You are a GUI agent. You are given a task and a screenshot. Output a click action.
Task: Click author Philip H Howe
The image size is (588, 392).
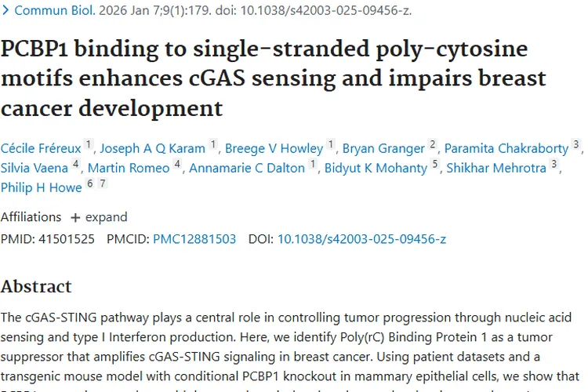tap(41, 187)
